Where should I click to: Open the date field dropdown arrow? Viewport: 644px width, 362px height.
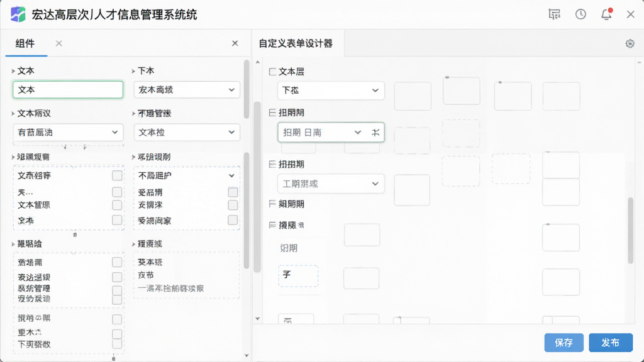(x=358, y=133)
